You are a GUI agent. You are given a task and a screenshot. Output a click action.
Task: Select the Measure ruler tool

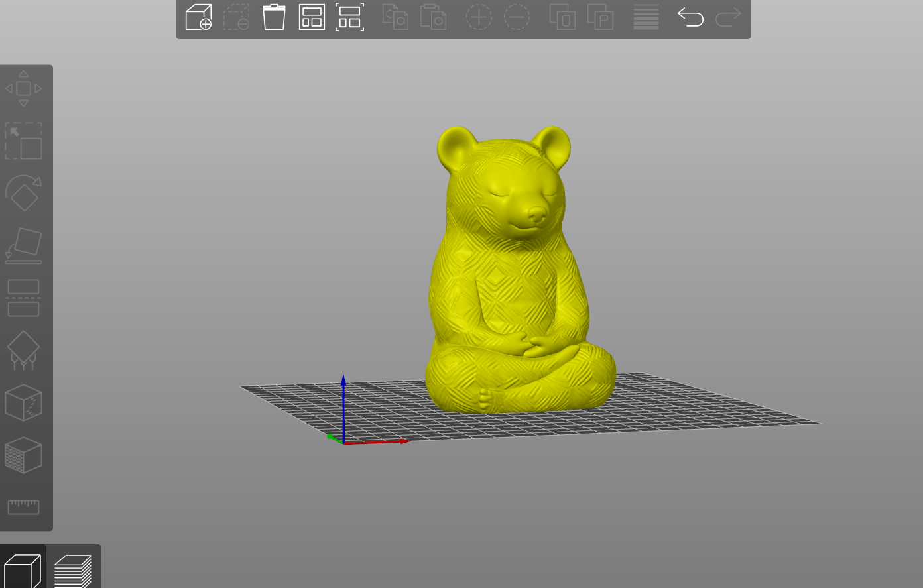[23, 507]
